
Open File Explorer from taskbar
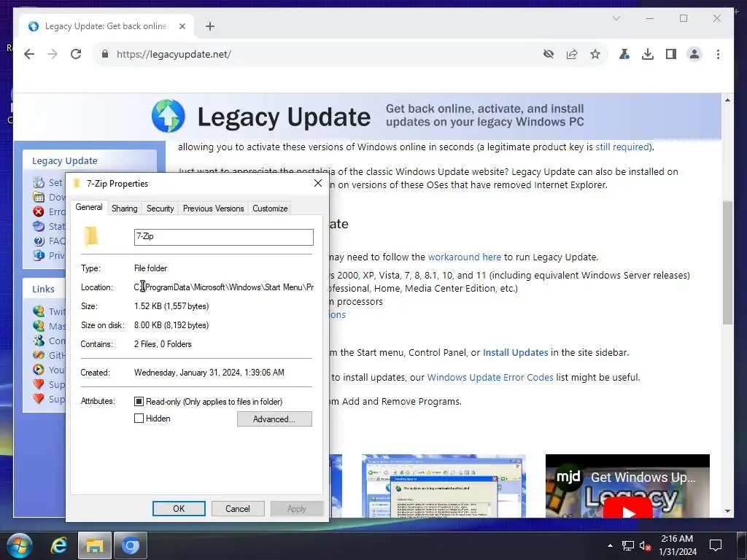pos(94,545)
